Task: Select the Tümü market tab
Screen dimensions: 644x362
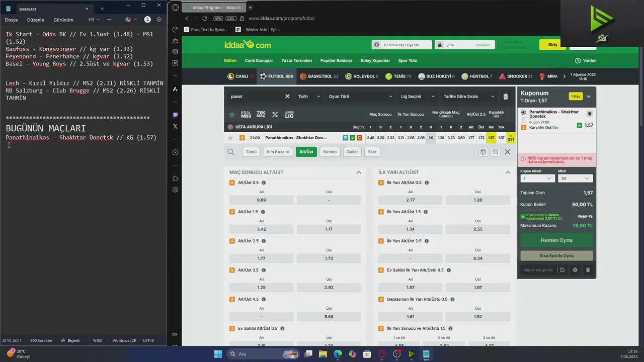Action: [x=251, y=152]
